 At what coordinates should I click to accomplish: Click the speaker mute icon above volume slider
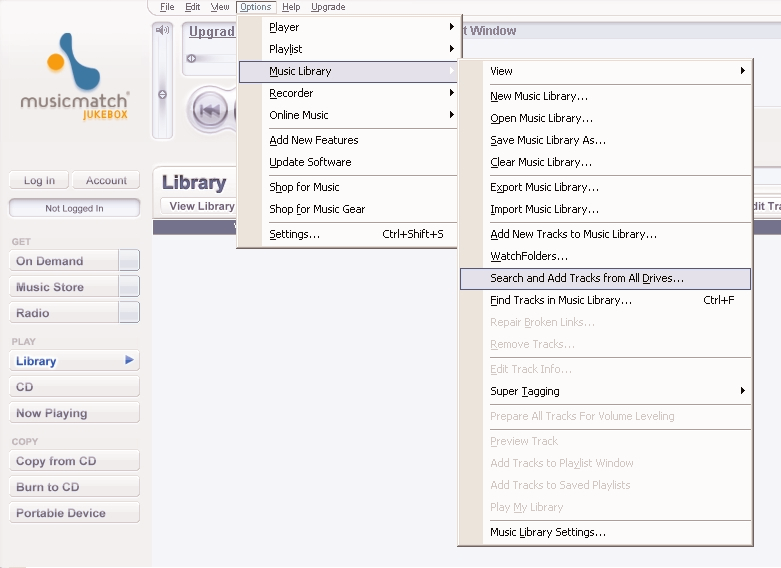click(x=162, y=30)
